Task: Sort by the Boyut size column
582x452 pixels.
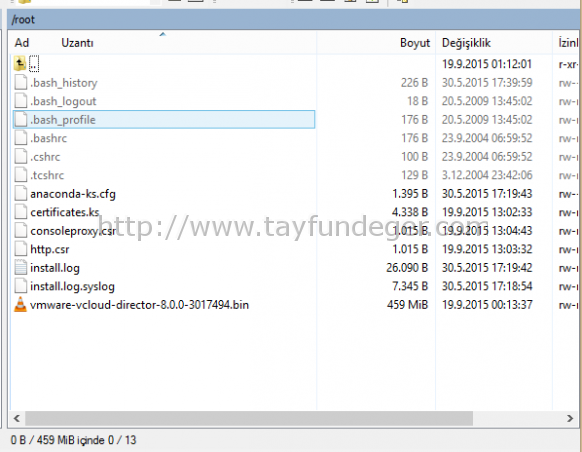Action: pos(415,43)
